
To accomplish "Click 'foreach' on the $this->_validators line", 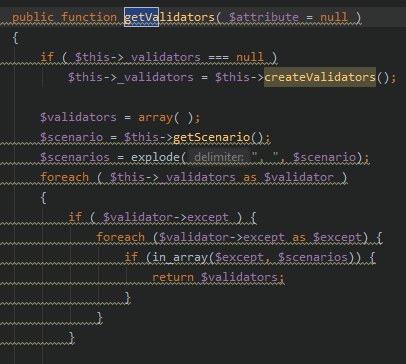I will (64, 177).
